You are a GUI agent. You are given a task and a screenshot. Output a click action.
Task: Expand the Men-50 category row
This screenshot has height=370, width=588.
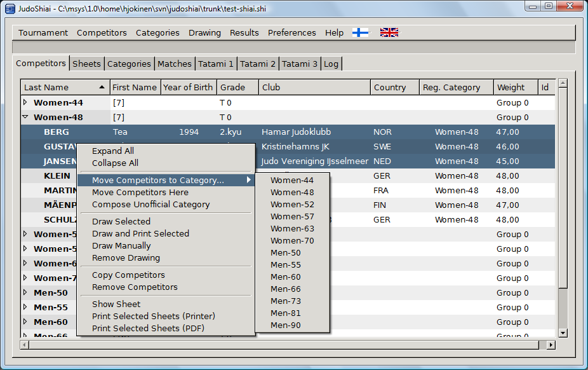point(25,292)
